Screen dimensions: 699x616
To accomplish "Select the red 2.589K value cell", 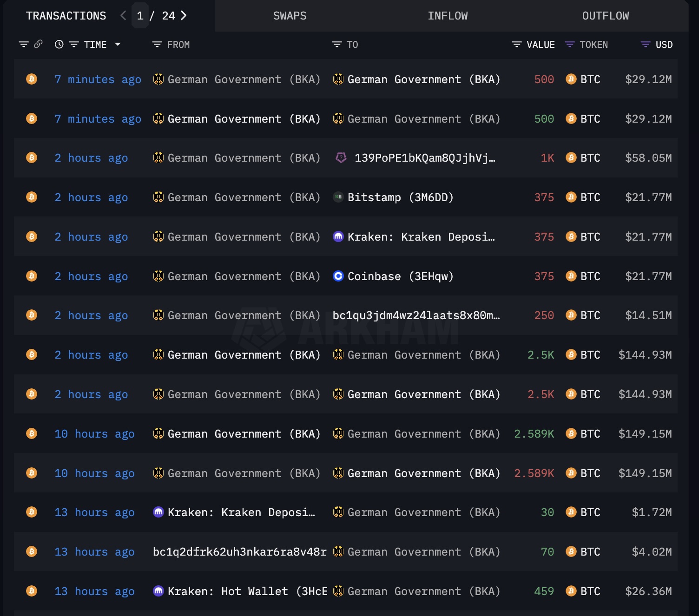I will [x=534, y=473].
